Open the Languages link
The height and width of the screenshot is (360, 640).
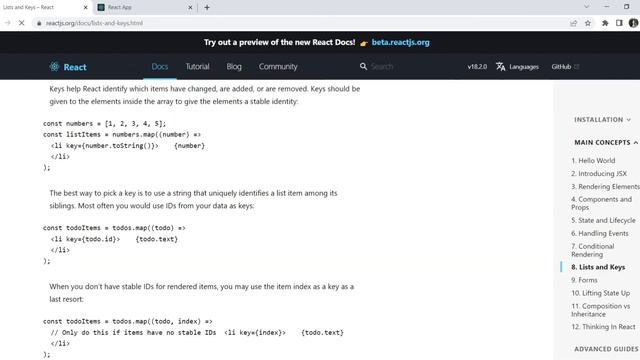click(524, 67)
